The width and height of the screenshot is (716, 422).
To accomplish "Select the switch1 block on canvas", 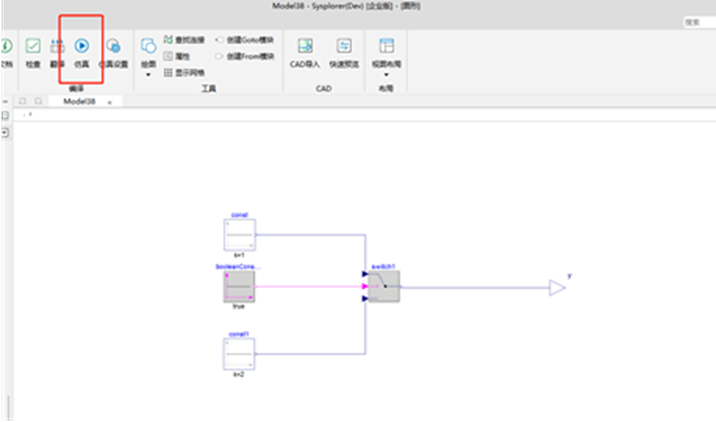I will (384, 286).
